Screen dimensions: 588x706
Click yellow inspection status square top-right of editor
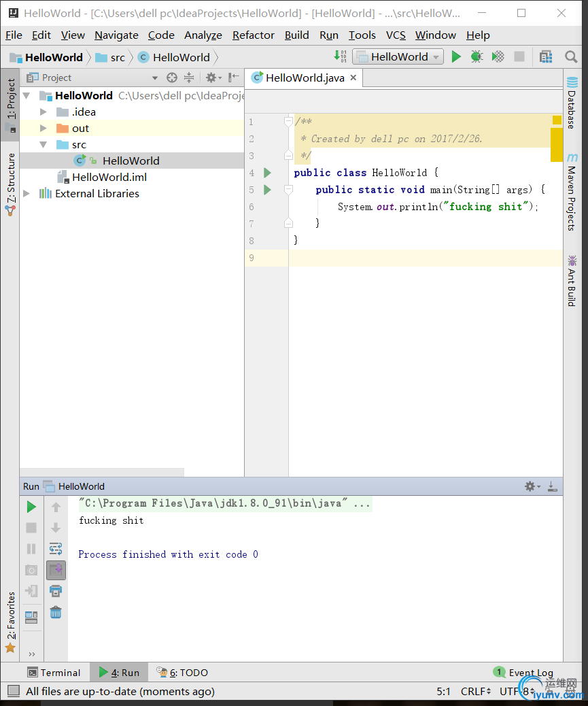coord(557,120)
